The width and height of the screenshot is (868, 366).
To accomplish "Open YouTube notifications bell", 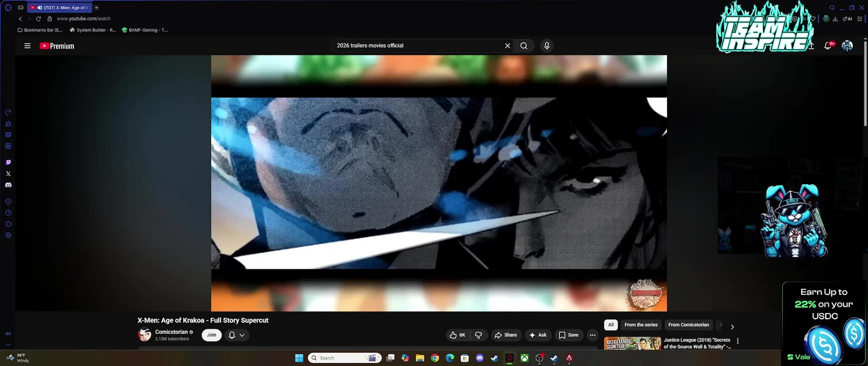I will tap(828, 46).
